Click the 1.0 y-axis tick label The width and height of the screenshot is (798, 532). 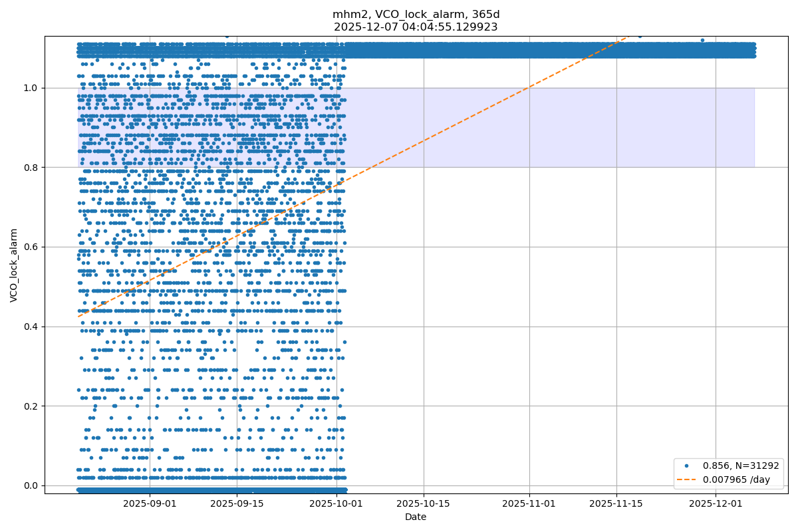point(31,88)
